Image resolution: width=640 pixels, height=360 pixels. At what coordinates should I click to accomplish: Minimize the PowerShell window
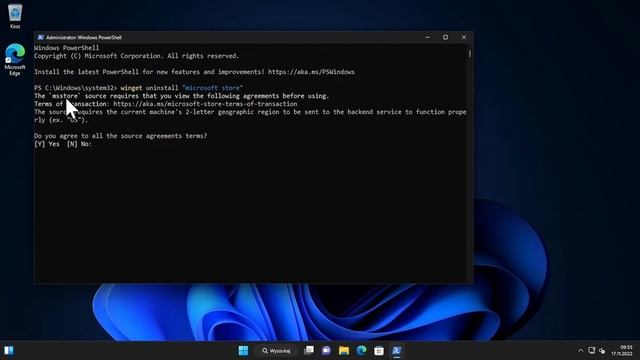point(427,37)
